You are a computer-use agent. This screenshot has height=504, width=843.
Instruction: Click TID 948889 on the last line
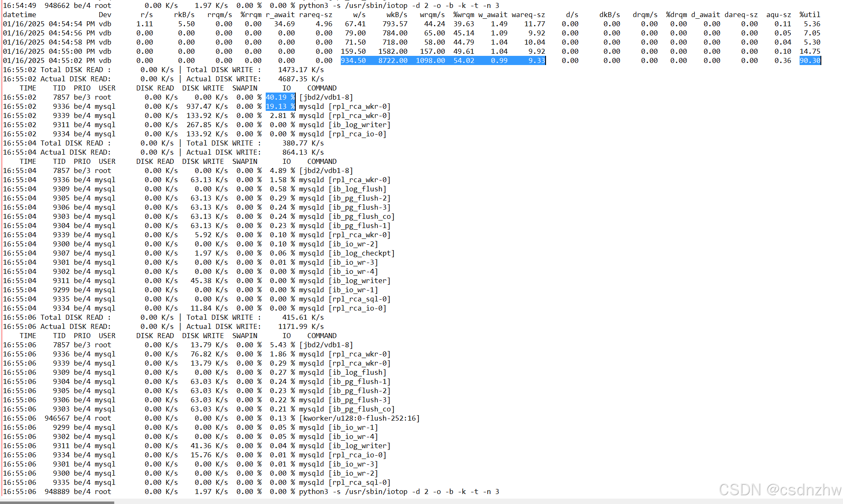[x=57, y=491]
